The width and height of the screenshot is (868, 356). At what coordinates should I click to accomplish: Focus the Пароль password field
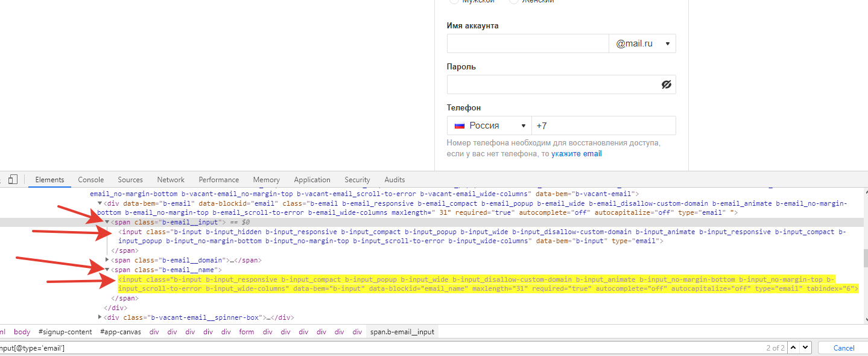(552, 84)
